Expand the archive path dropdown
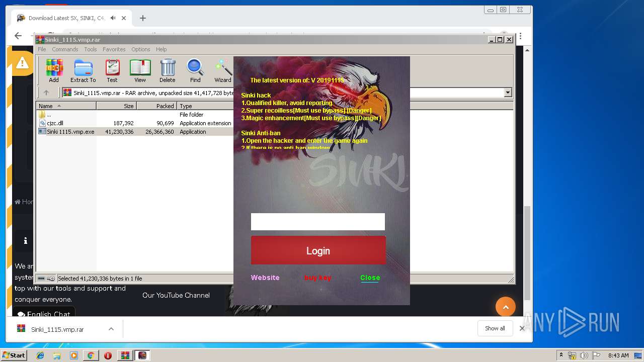644x362 pixels. pyautogui.click(x=508, y=93)
